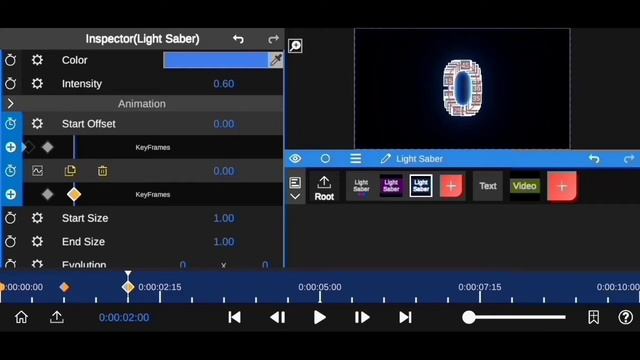Open the help question mark
This screenshot has width=640, height=360.
tap(625, 317)
